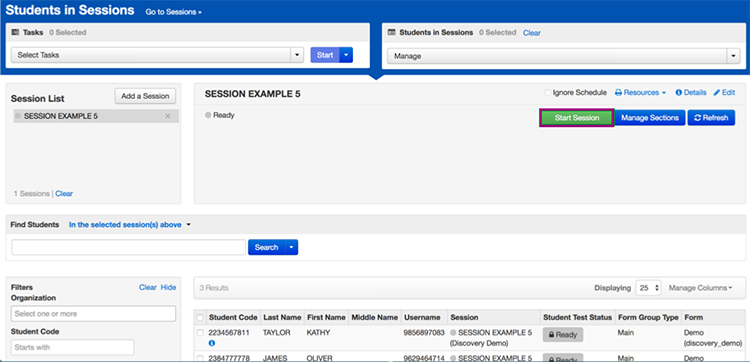Open the Select Tasks dropdown
Viewport: 750px width, 362px height.
157,55
